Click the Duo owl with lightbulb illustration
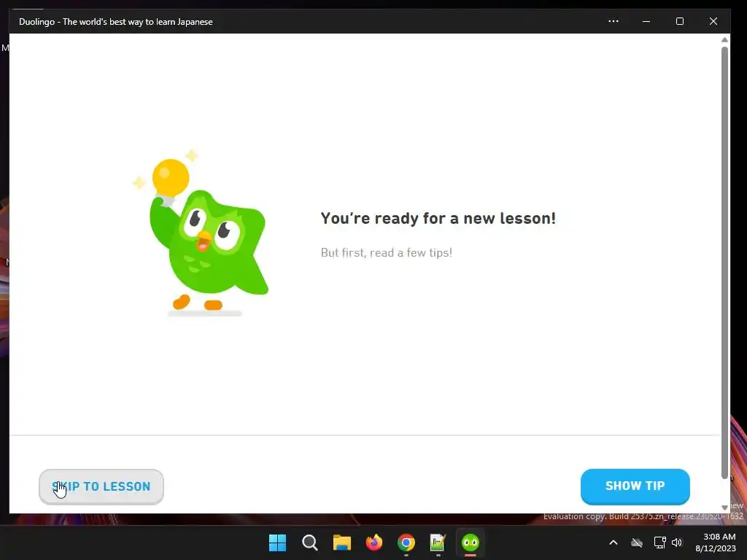 201,233
